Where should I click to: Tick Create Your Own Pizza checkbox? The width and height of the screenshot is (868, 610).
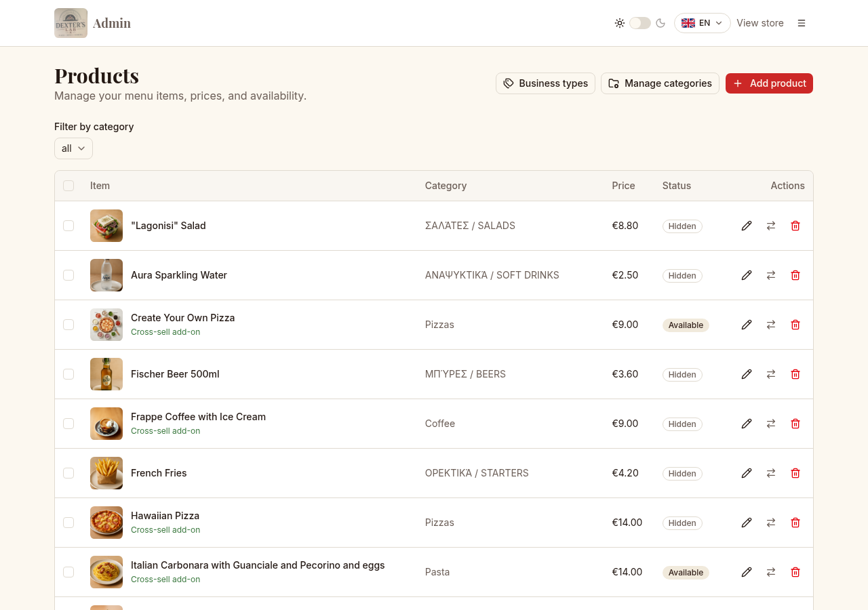click(x=68, y=325)
